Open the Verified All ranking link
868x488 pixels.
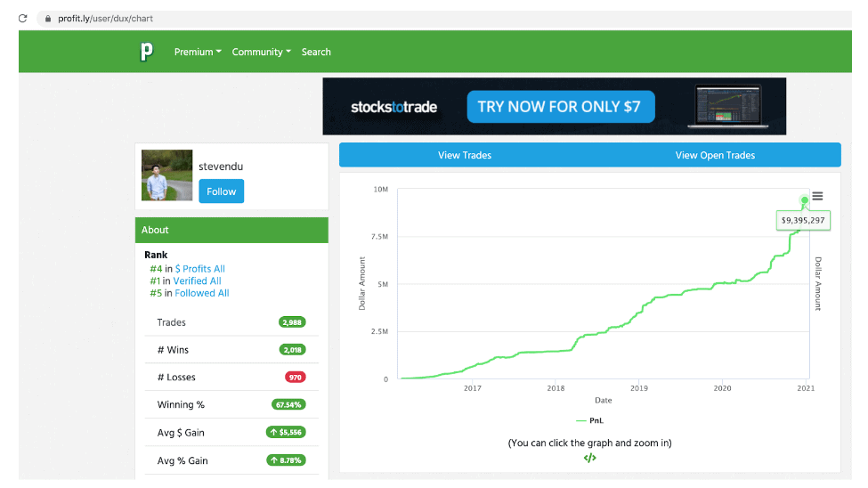pyautogui.click(x=197, y=281)
